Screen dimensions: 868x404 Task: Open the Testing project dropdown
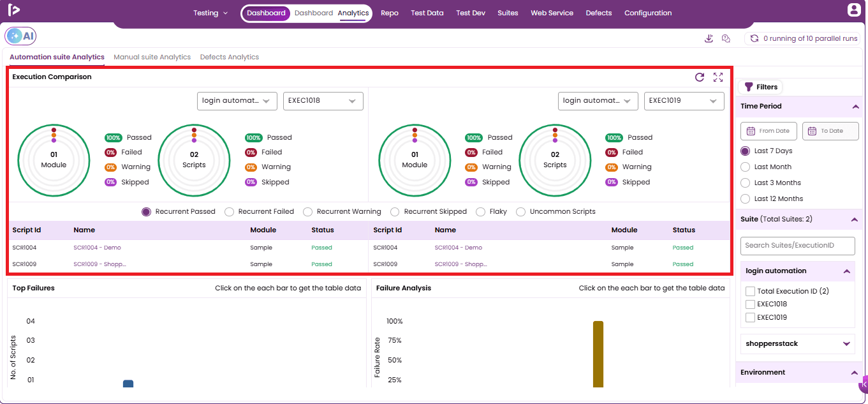coord(210,13)
